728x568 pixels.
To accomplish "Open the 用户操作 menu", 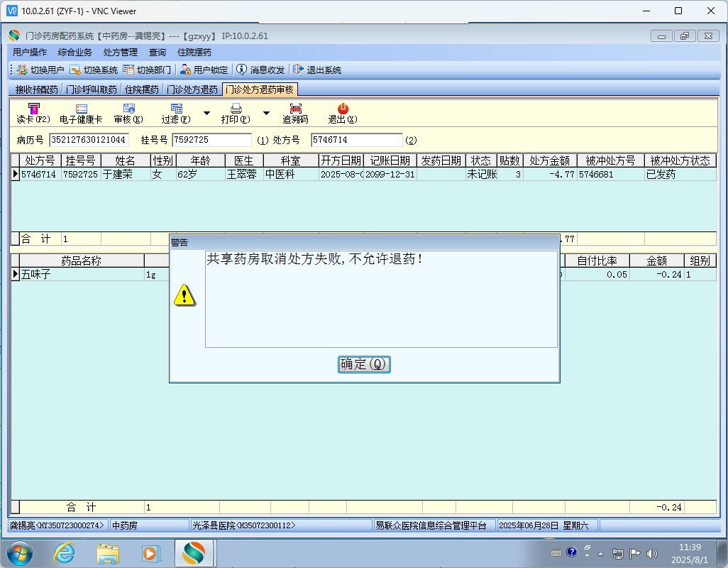I will point(30,52).
